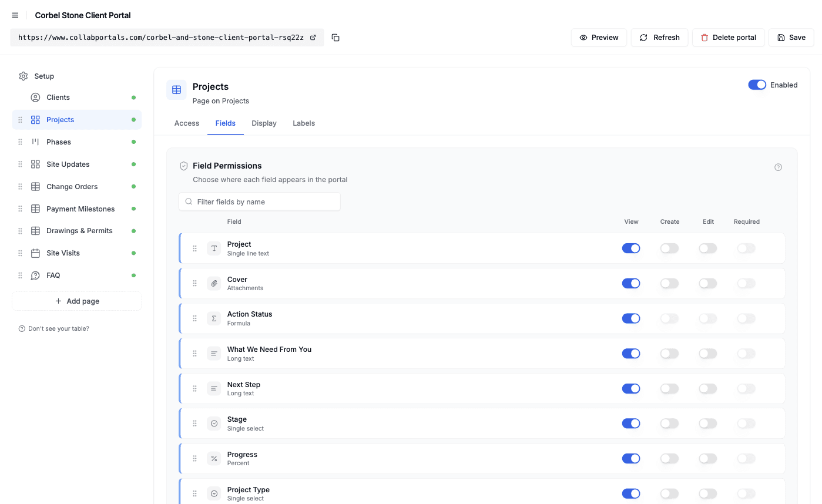Screen dimensions: 822x504
Task: Click the Change Orders table icon
Action: point(35,187)
